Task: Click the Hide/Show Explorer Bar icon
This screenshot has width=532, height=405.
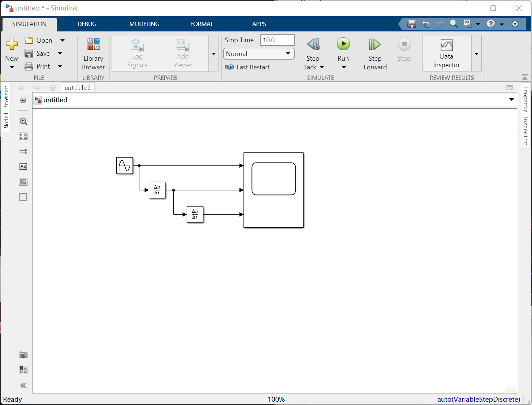Action: coord(23,100)
